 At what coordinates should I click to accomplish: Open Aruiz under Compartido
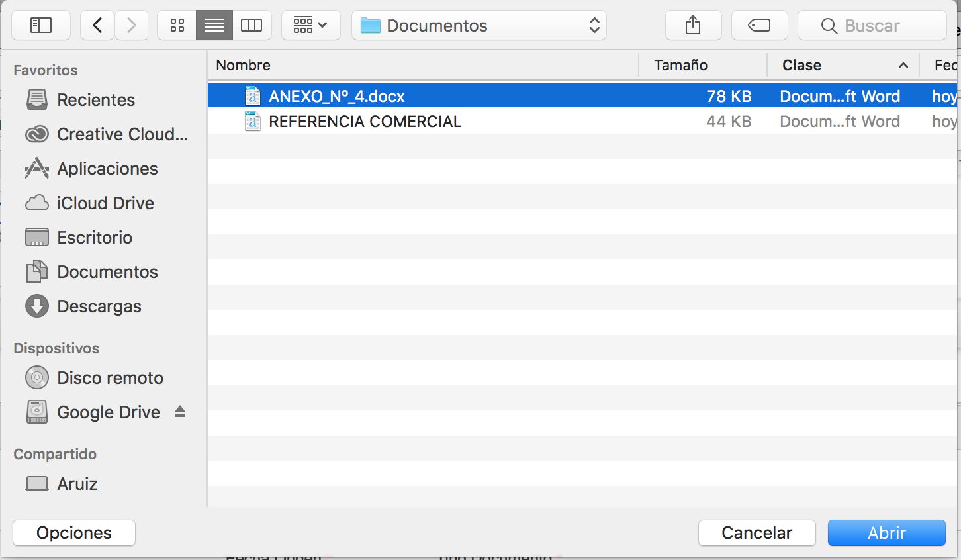tap(77, 484)
